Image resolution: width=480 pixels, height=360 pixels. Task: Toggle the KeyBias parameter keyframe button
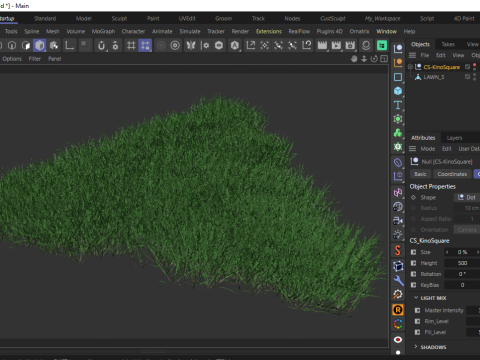click(414, 285)
